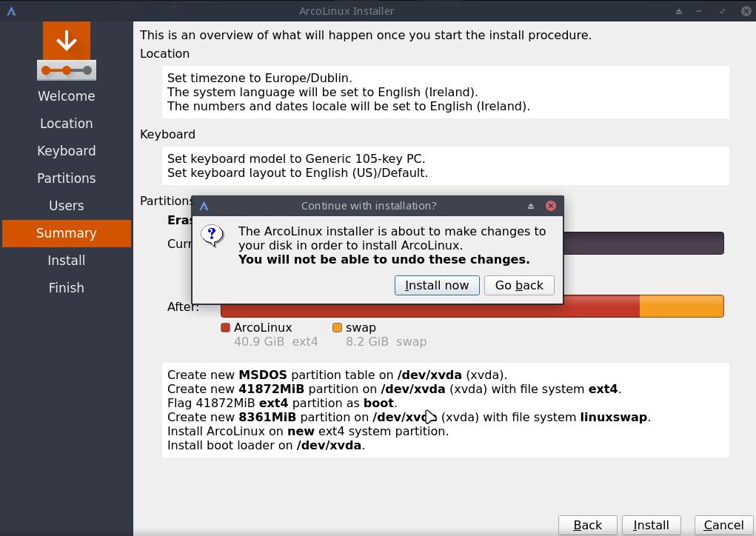The height and width of the screenshot is (536, 756).
Task: Click 'Create new 8361MiB partition' linuxswap line
Action: click(409, 418)
